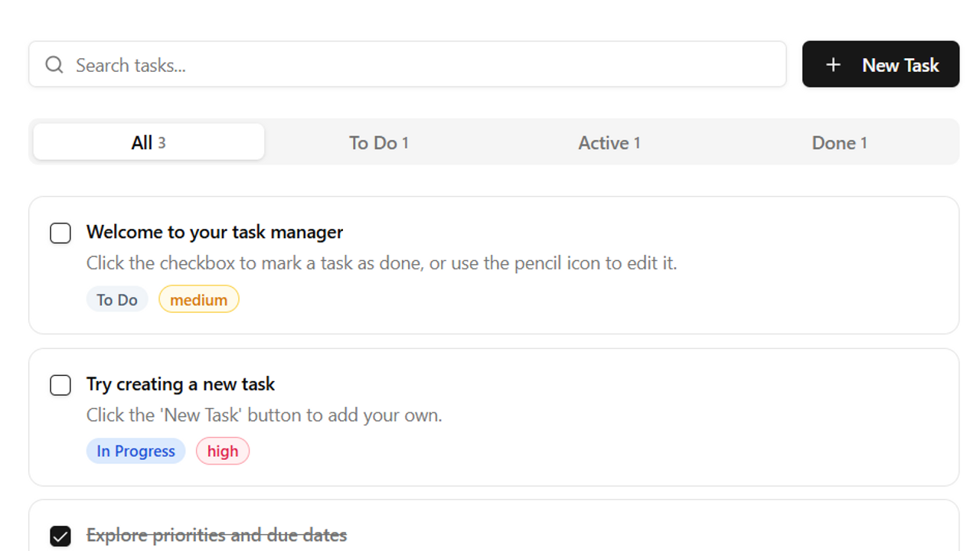Focus the Search tasks field
The width and height of the screenshot is (980, 551).
coord(407,64)
